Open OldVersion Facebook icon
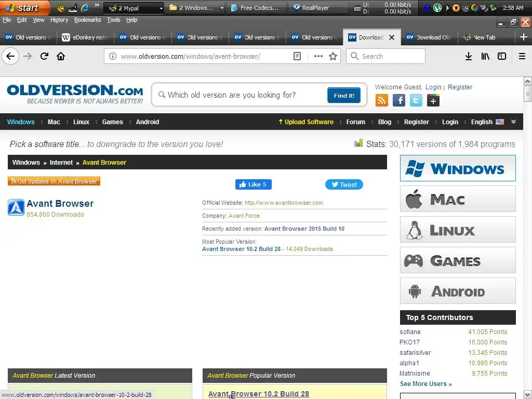Viewport: 532px width, 399px height. click(399, 100)
